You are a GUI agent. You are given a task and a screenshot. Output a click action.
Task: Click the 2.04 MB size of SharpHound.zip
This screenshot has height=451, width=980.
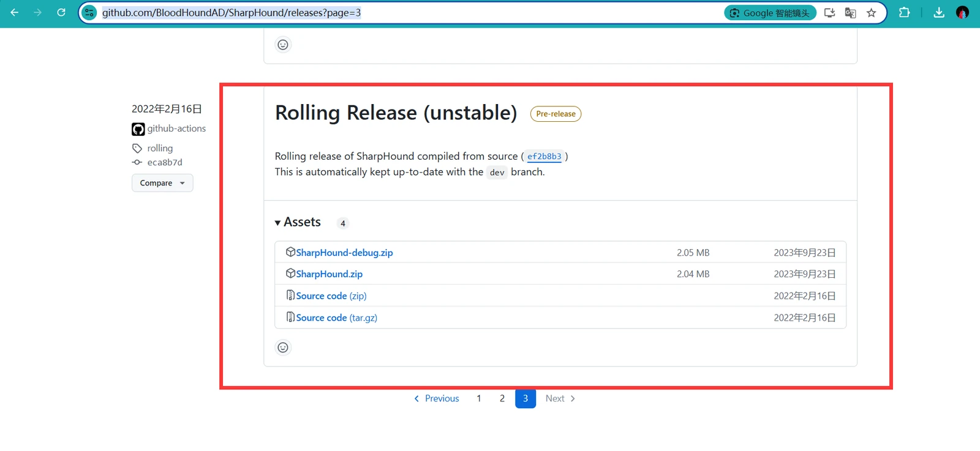pos(693,274)
